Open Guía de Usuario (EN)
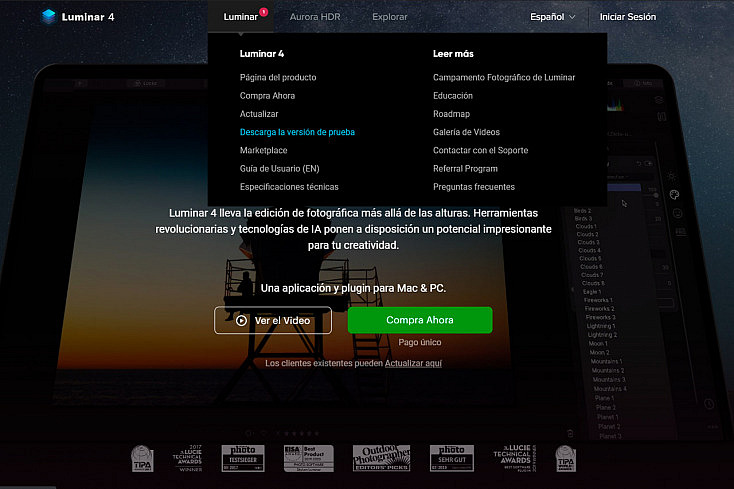 [x=279, y=168]
